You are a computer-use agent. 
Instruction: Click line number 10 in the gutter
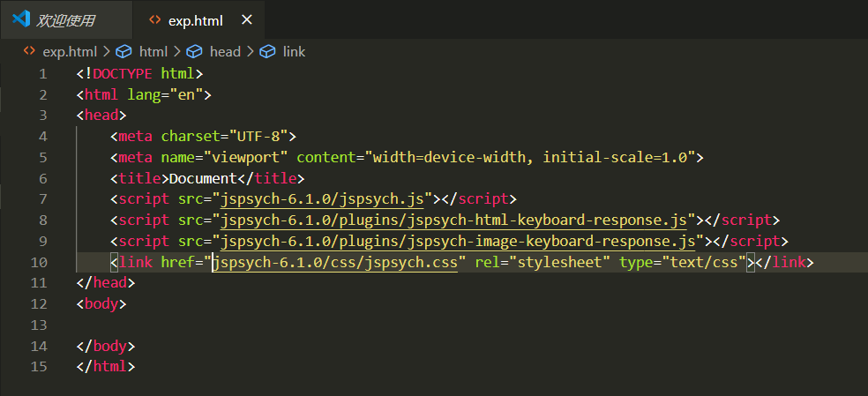[x=39, y=262]
